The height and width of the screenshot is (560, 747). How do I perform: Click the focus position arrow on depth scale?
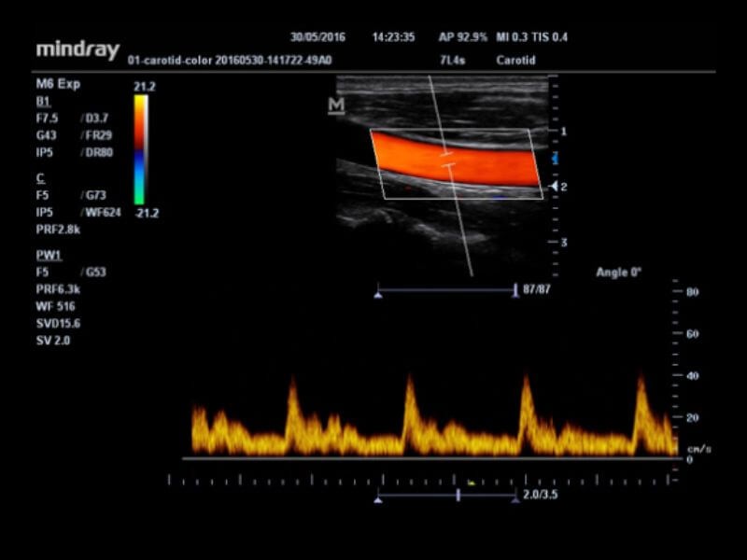pos(553,187)
